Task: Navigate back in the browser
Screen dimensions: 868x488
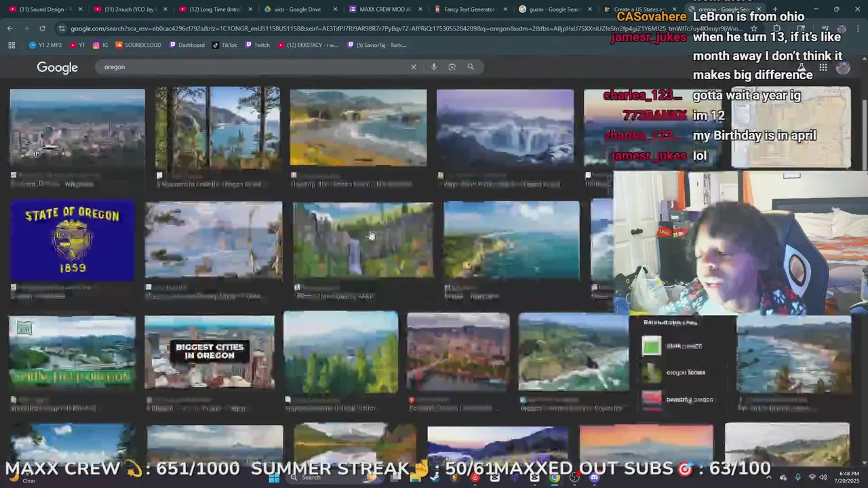Action: click(9, 28)
